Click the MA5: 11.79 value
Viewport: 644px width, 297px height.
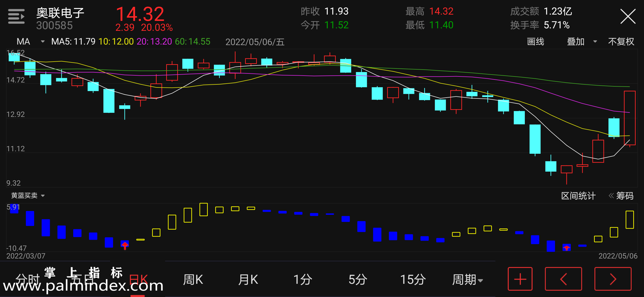73,42
